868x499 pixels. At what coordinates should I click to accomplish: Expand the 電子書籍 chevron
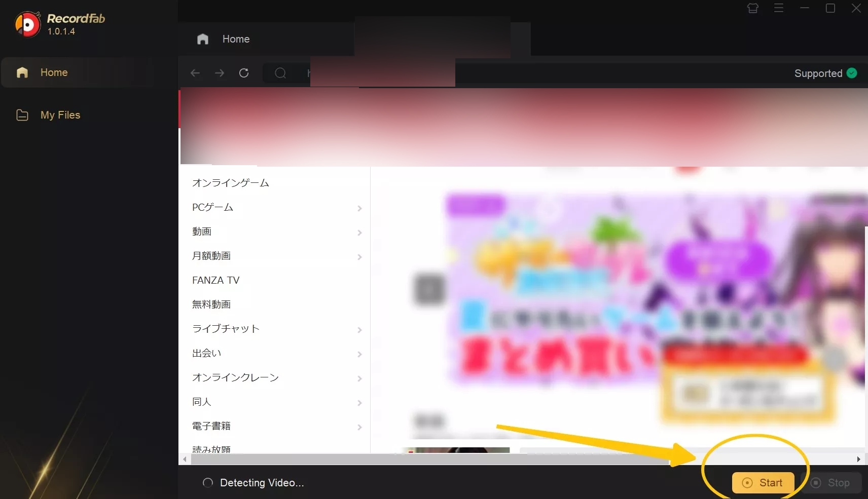(x=359, y=427)
